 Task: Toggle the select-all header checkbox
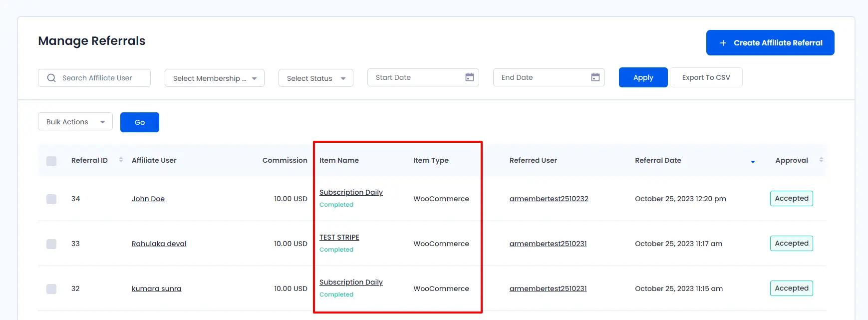(51, 161)
